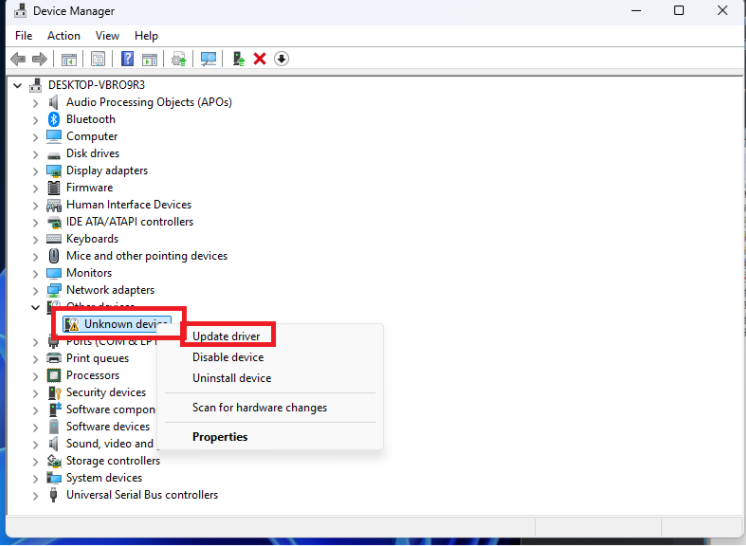
Task: Click the Back arrow in toolbar
Action: pyautogui.click(x=17, y=59)
